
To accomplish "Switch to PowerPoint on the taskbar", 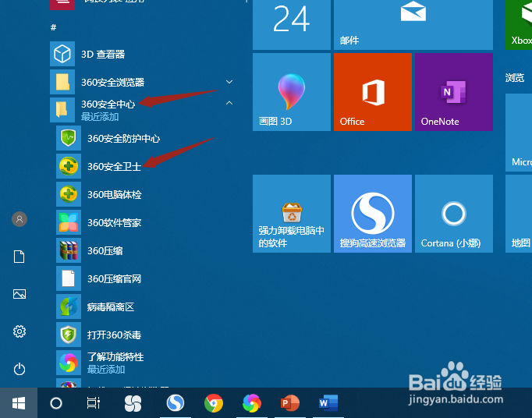I will point(290,403).
